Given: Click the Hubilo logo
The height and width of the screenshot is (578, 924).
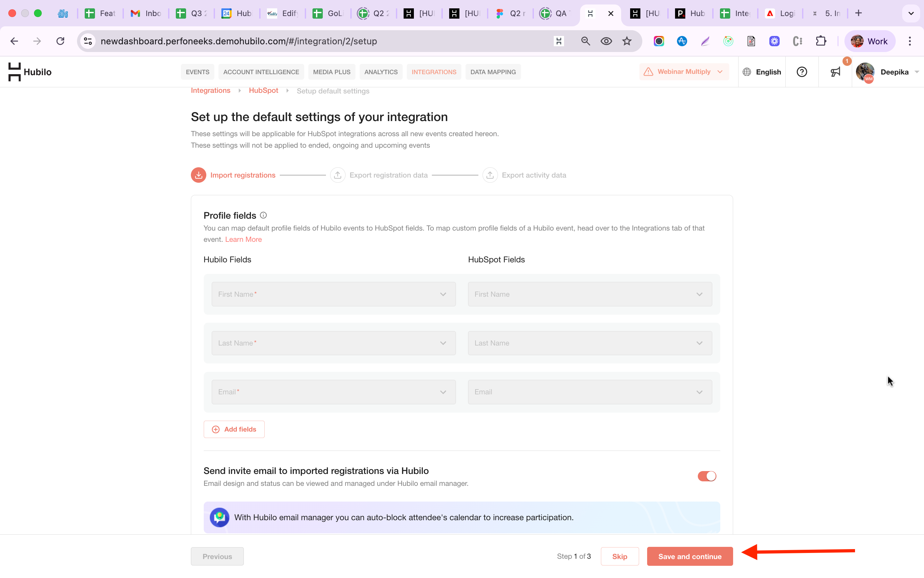Looking at the screenshot, I should (x=30, y=72).
